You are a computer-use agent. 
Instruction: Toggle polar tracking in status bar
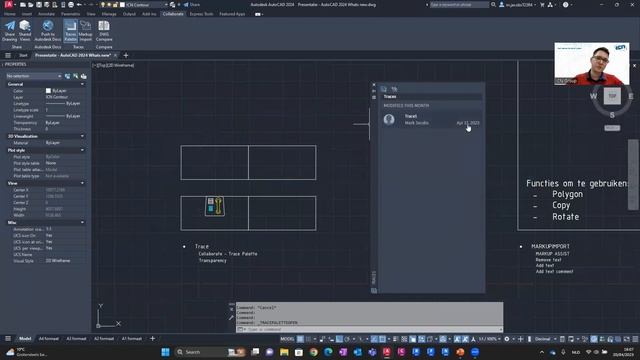(x=347, y=339)
